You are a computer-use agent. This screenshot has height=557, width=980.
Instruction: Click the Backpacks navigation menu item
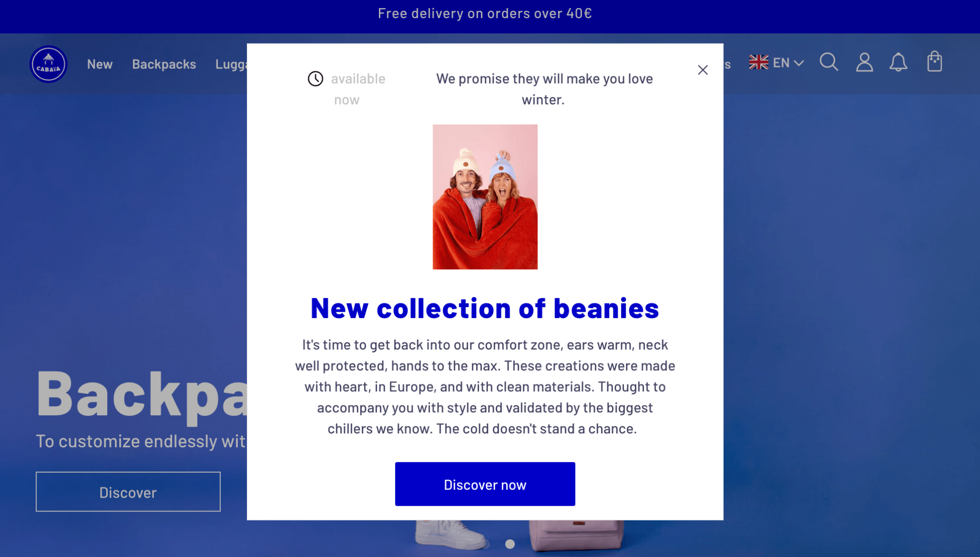164,63
